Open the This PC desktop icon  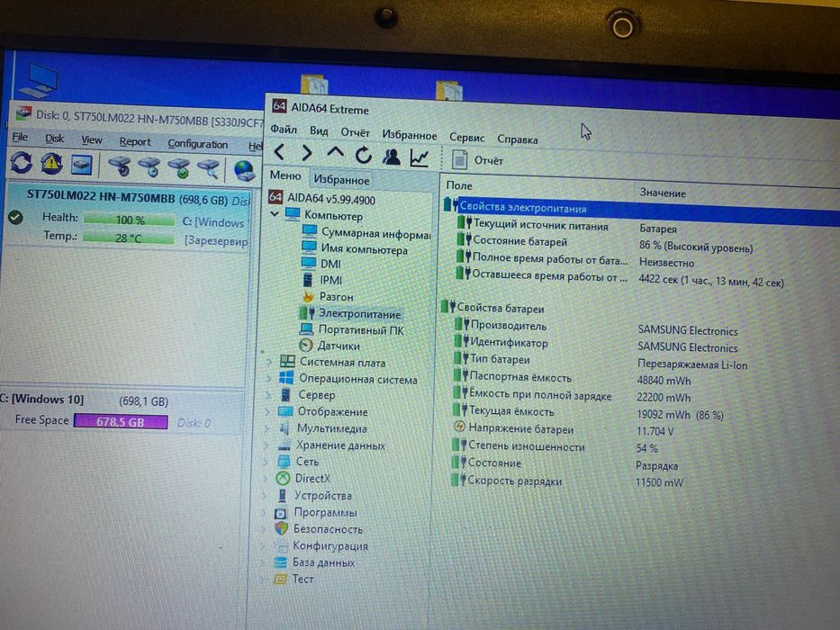tap(39, 80)
